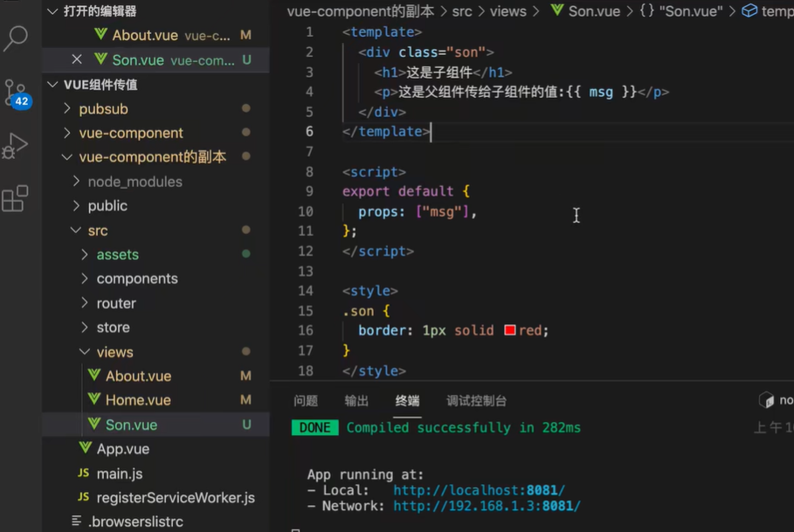Click braces icon in breadcrumb "Son.vue"
This screenshot has width=794, height=532.
[646, 10]
